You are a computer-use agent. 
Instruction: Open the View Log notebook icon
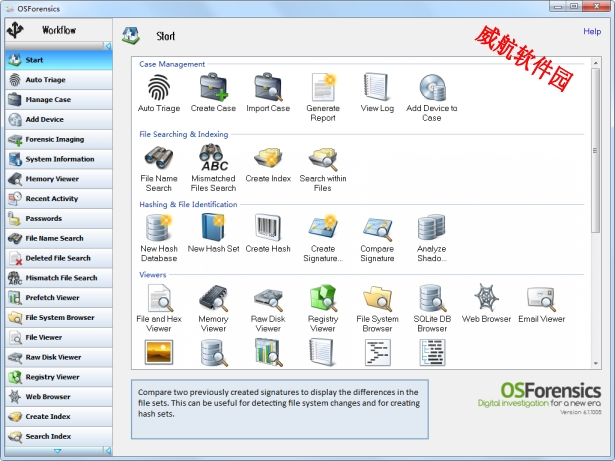[377, 87]
